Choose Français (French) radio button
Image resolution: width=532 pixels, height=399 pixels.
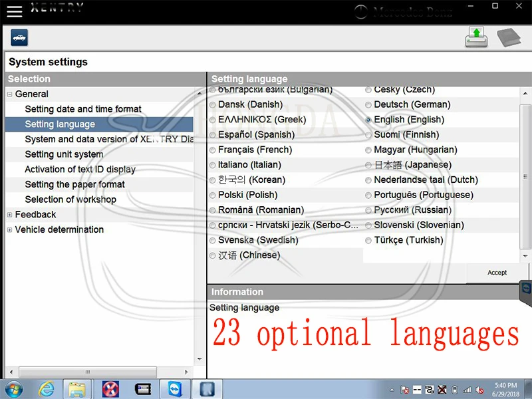click(x=212, y=150)
